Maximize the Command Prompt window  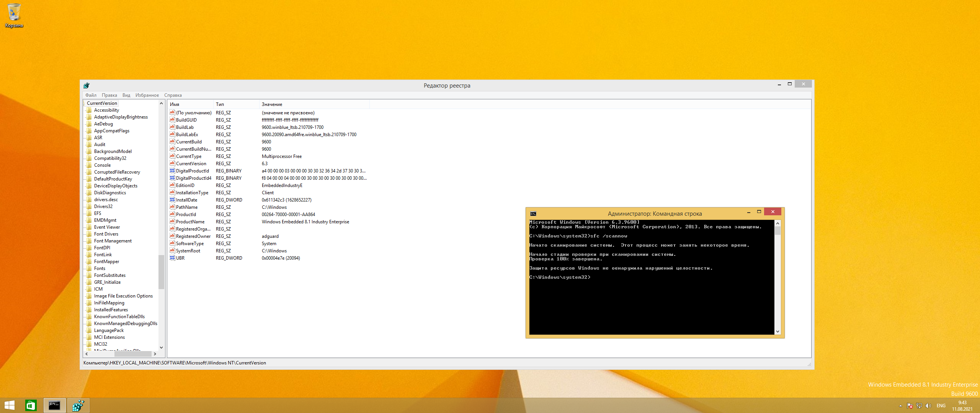click(x=759, y=212)
